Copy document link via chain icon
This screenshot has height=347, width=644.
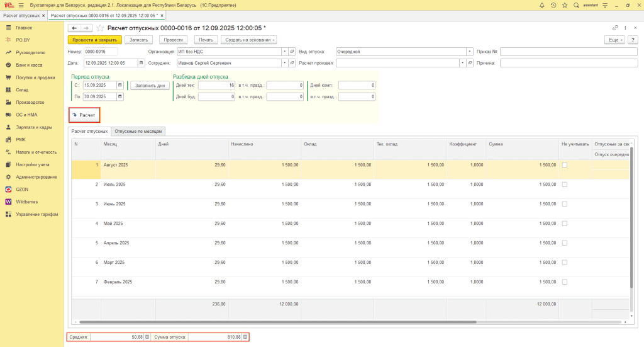click(x=615, y=28)
